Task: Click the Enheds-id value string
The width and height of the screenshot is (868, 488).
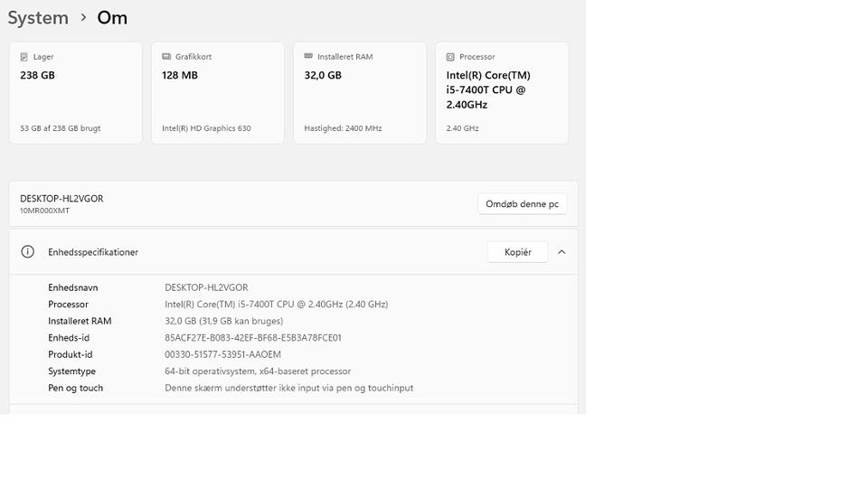Action: tap(253, 338)
